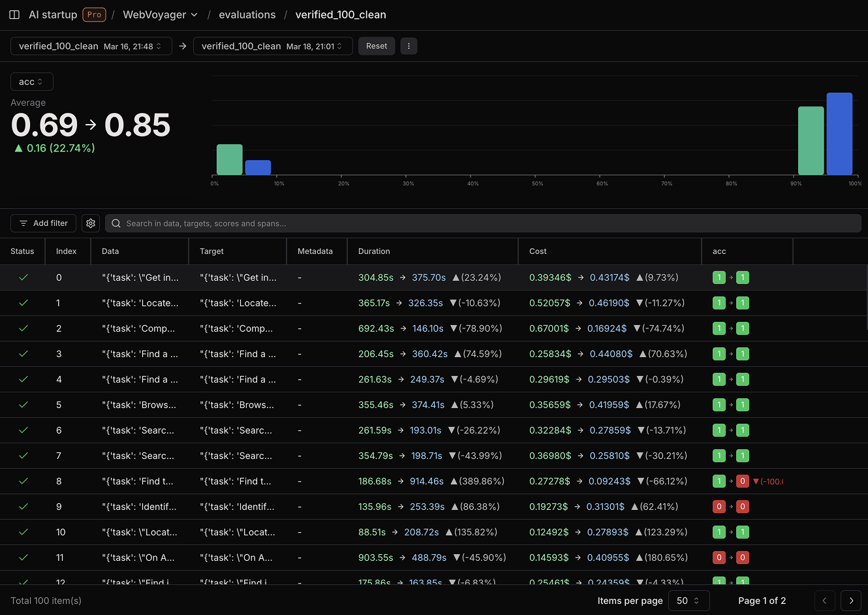868x615 pixels.
Task: Open the WebVoyager project dropdown
Action: (x=161, y=14)
